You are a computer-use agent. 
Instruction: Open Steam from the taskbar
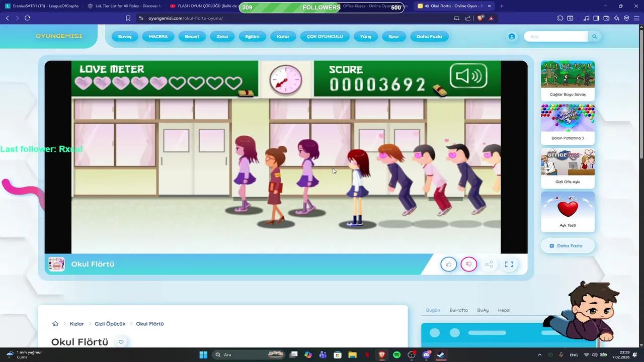point(441,355)
